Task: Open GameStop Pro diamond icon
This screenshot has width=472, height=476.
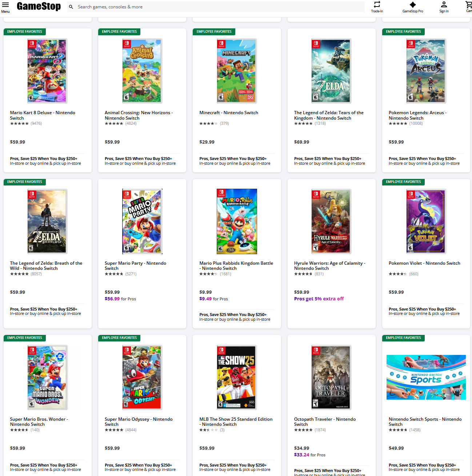Action: [412, 5]
